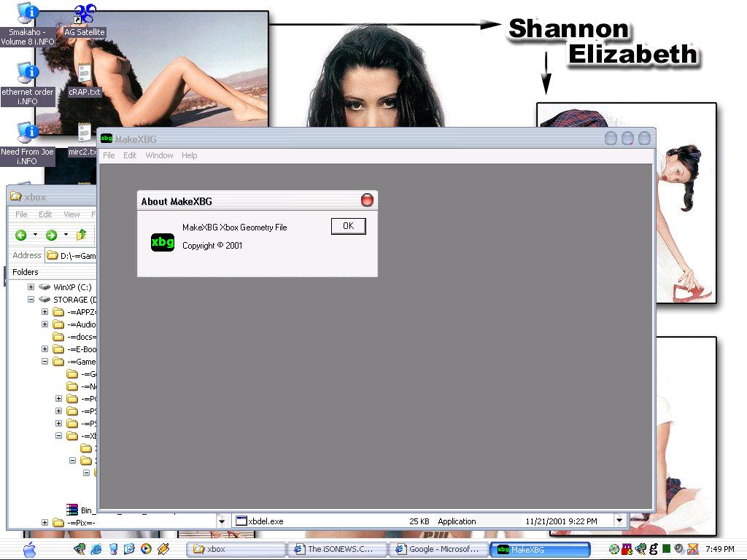Click folder pane scroll down arrow
This screenshot has height=560, width=747.
(x=222, y=521)
